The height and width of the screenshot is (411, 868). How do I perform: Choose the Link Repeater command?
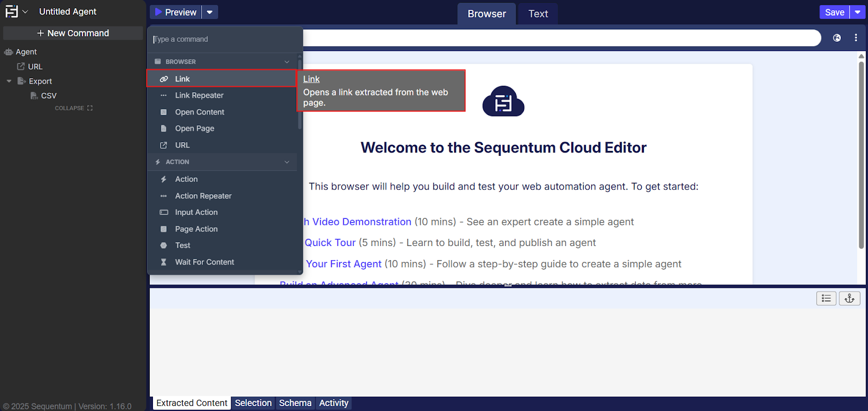click(x=222, y=96)
